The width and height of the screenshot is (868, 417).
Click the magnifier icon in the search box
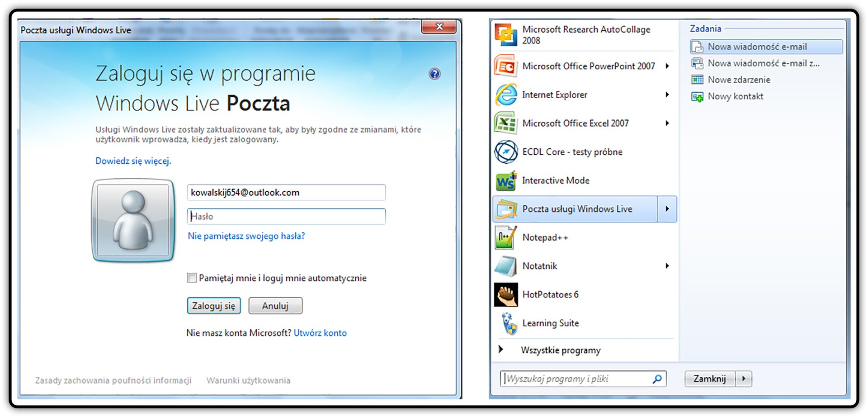click(x=657, y=379)
